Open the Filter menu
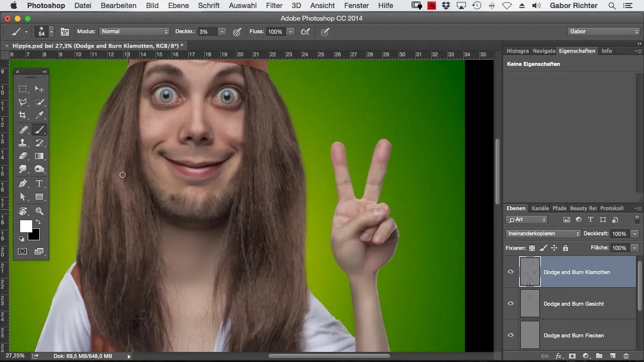The image size is (644, 362). (274, 6)
